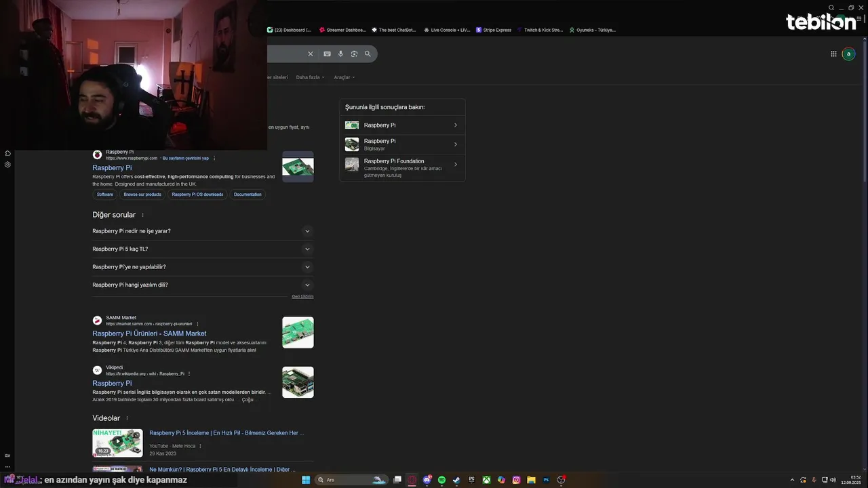Open Discord from the taskbar

[x=427, y=480]
